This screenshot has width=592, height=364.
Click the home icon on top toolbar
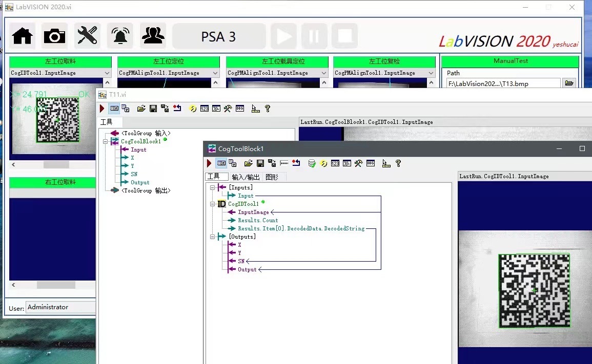tap(22, 35)
